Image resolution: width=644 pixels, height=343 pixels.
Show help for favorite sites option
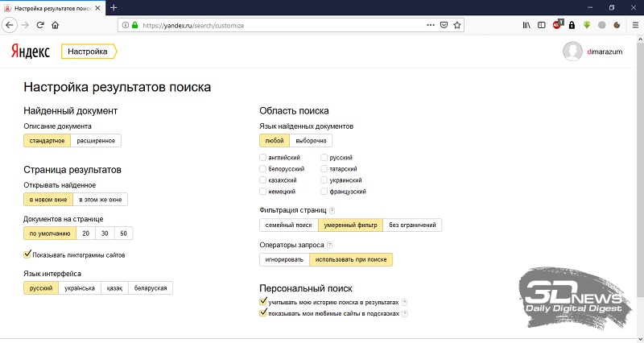pos(405,313)
